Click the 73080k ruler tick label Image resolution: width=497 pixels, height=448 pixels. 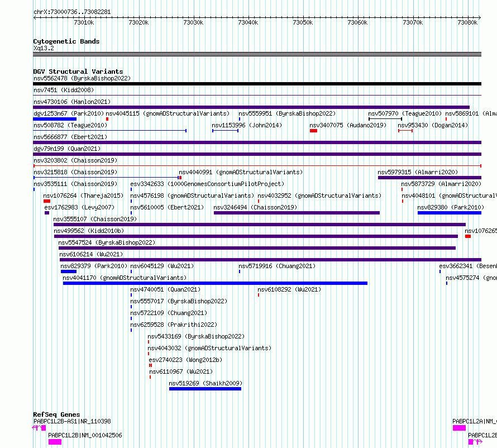tap(467, 22)
